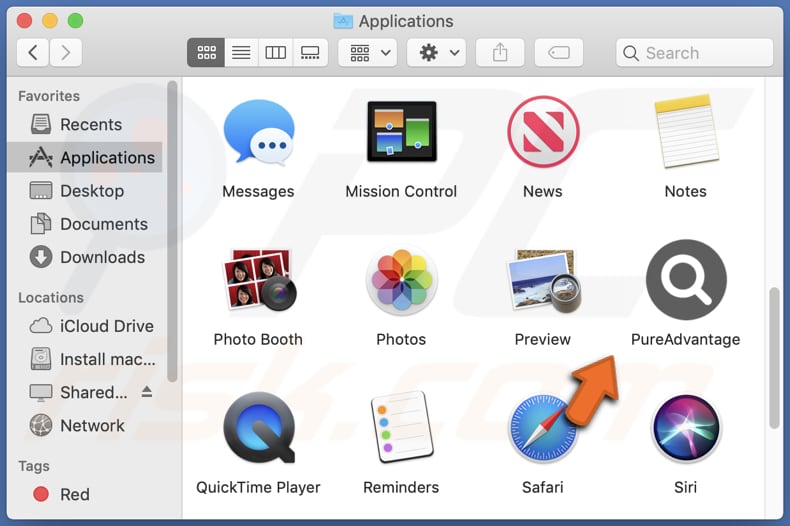Open the Reminders app icon
Viewport: 790px width, 526px height.
(402, 427)
